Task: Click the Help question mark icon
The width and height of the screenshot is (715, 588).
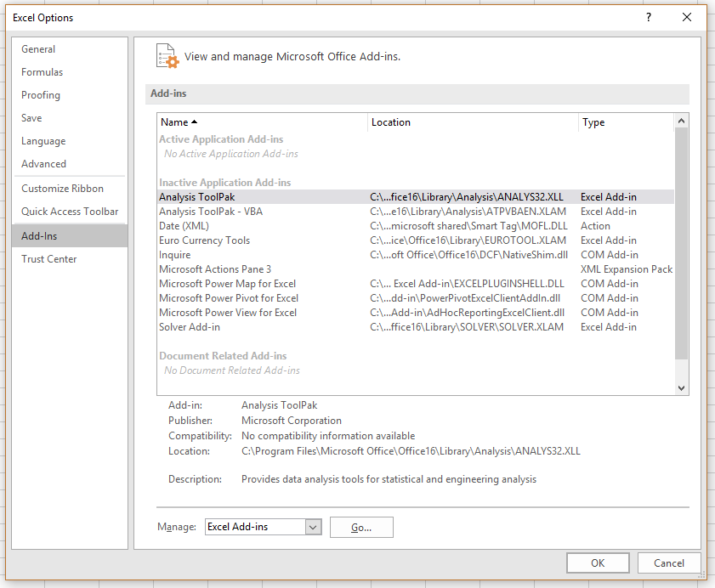Action: pos(648,17)
